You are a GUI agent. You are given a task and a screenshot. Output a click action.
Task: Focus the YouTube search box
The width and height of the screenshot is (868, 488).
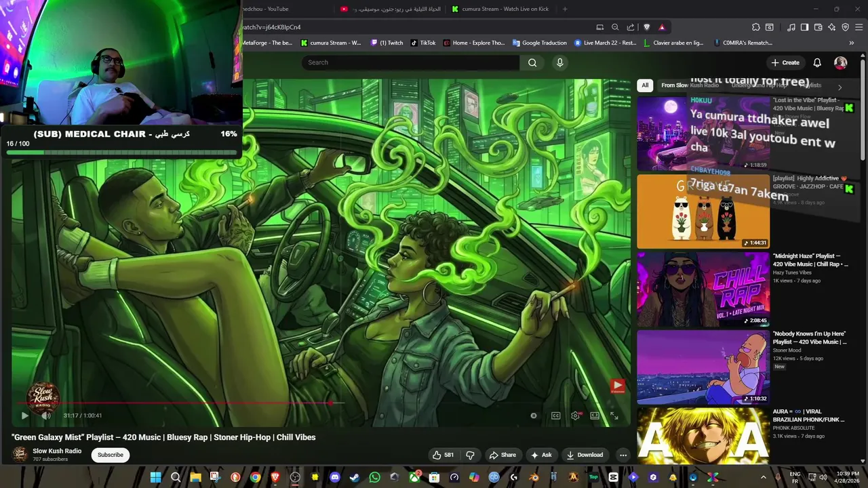pos(410,62)
